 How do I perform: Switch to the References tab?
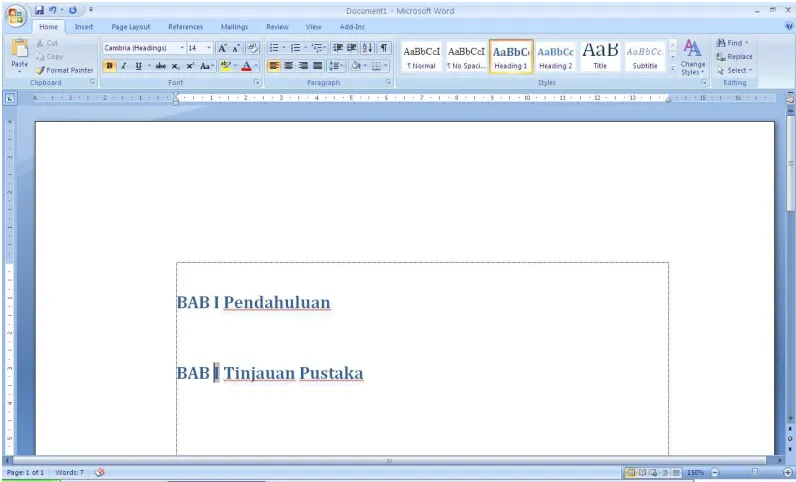pos(185,27)
